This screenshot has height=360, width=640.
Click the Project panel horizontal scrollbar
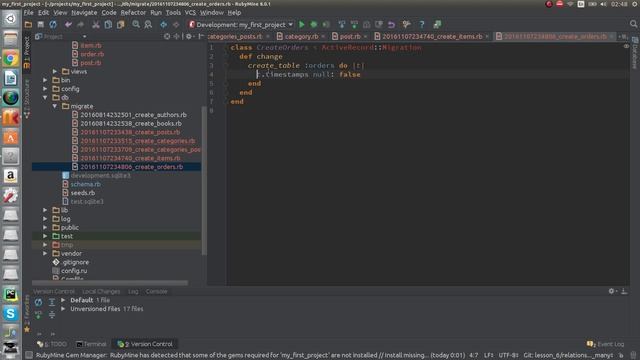pos(110,282)
